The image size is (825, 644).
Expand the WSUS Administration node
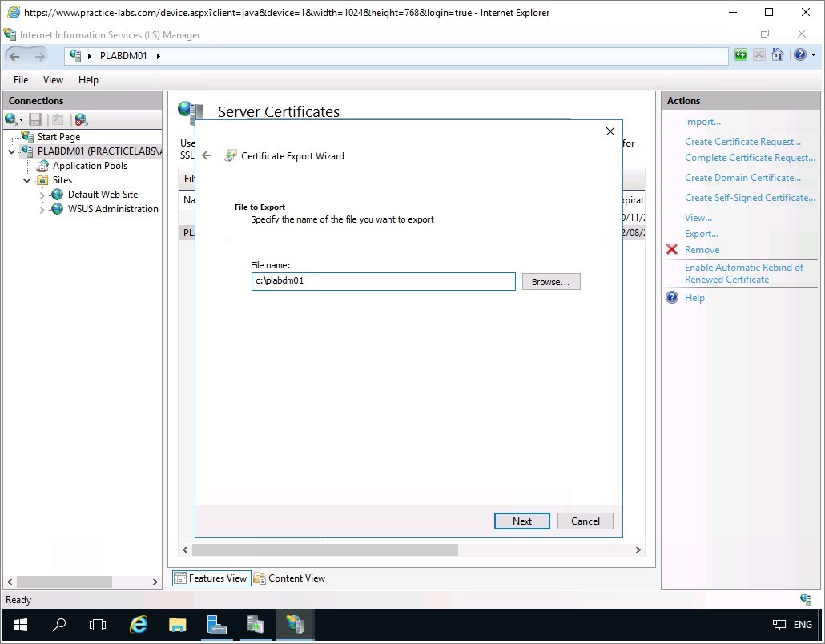coord(42,209)
